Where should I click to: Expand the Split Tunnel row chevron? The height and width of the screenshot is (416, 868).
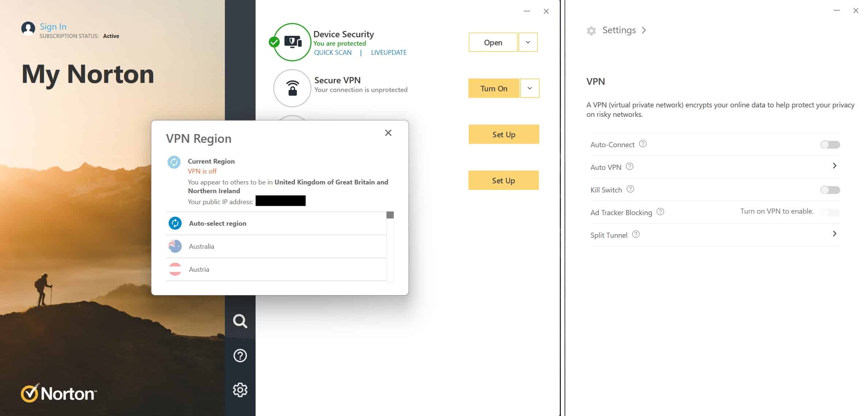click(x=835, y=234)
